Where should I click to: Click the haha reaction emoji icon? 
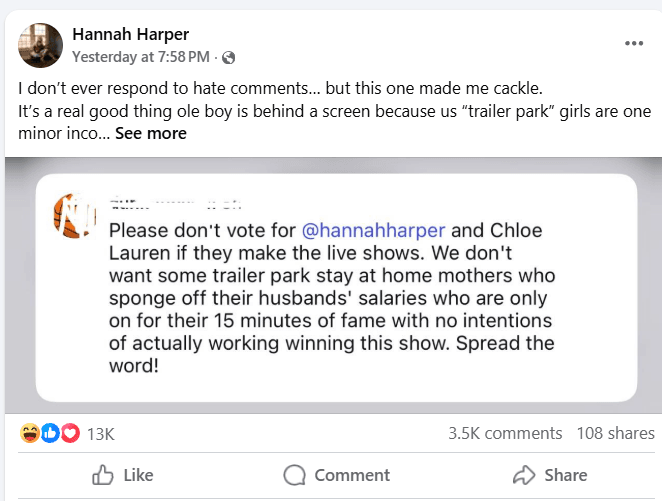pyautogui.click(x=31, y=433)
